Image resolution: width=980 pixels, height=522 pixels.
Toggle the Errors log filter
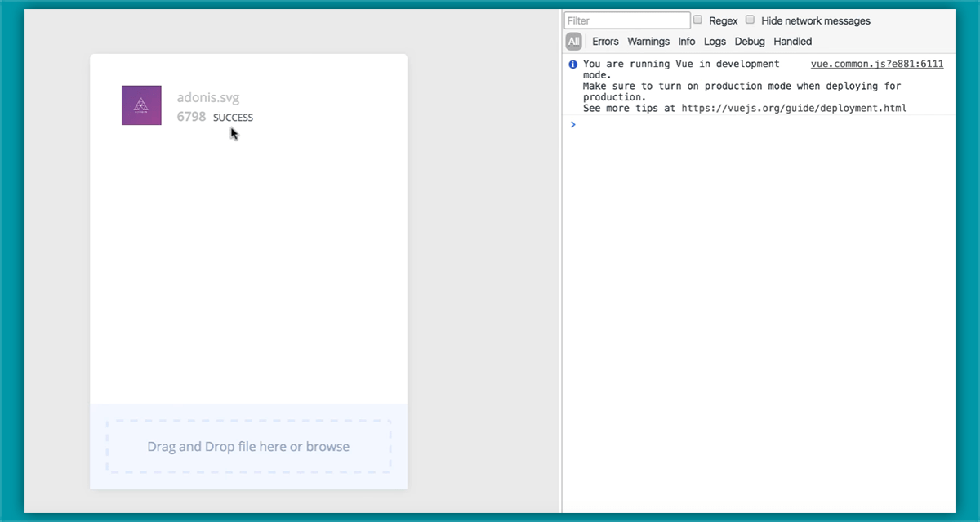tap(605, 41)
